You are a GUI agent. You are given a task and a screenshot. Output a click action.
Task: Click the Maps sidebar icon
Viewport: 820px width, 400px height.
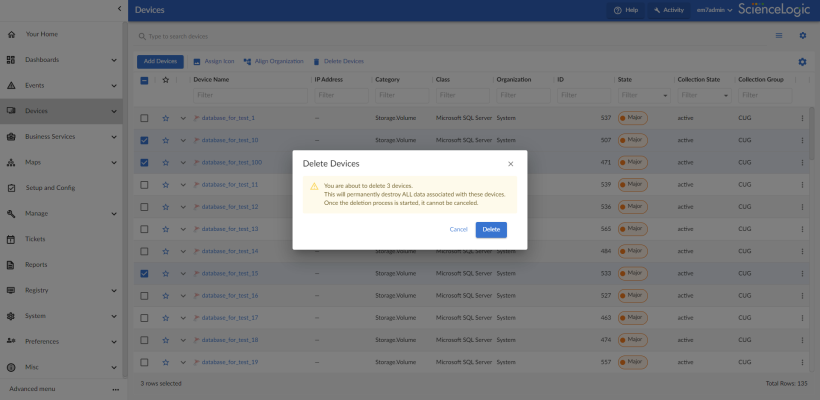tap(11, 163)
